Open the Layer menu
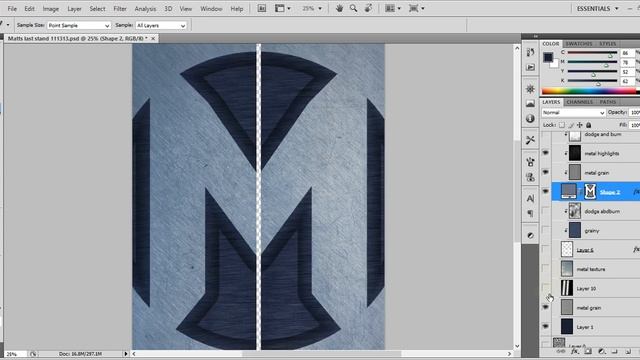This screenshot has height=360, width=640. pos(74,9)
